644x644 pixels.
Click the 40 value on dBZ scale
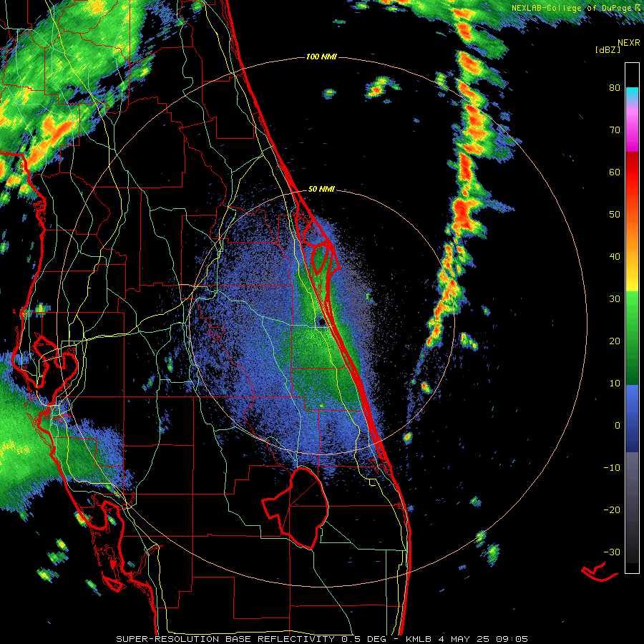pyautogui.click(x=615, y=257)
